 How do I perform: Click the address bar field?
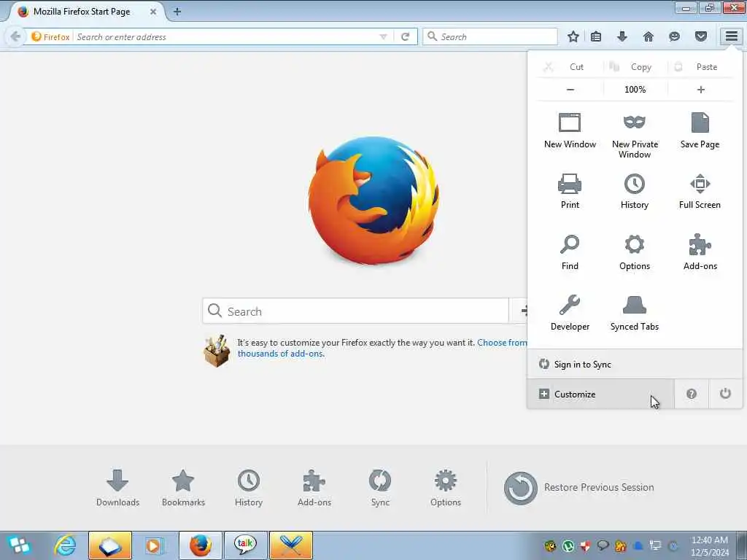tap(226, 36)
